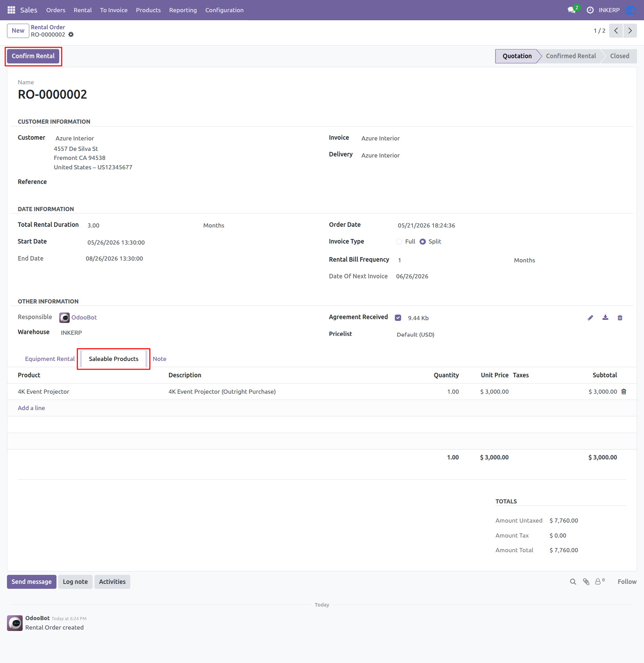This screenshot has width=644, height=663.
Task: Click the OdooBot avatar in message log
Action: pyautogui.click(x=15, y=623)
